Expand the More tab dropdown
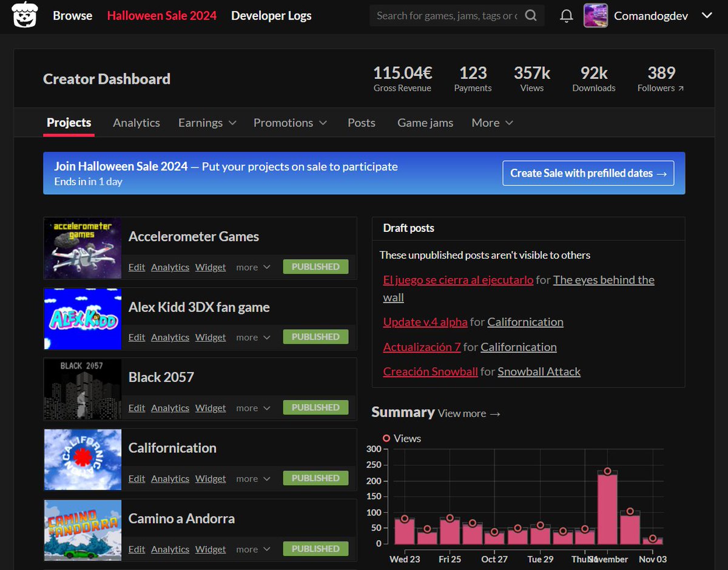728x570 pixels. (492, 123)
